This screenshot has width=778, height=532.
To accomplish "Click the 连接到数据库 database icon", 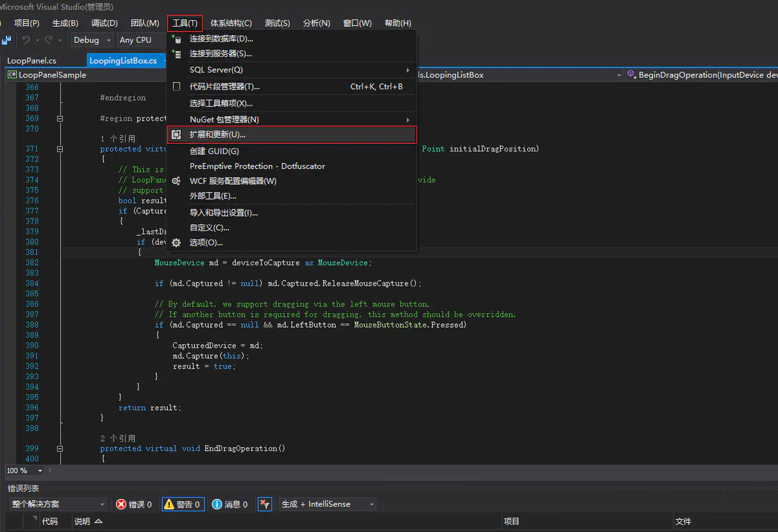I will (x=176, y=39).
